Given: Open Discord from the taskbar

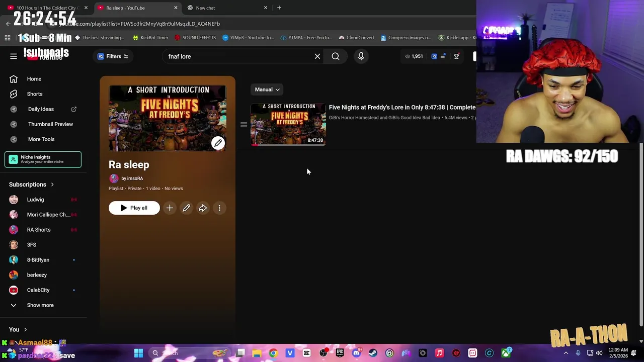Looking at the screenshot, I should tap(356, 353).
